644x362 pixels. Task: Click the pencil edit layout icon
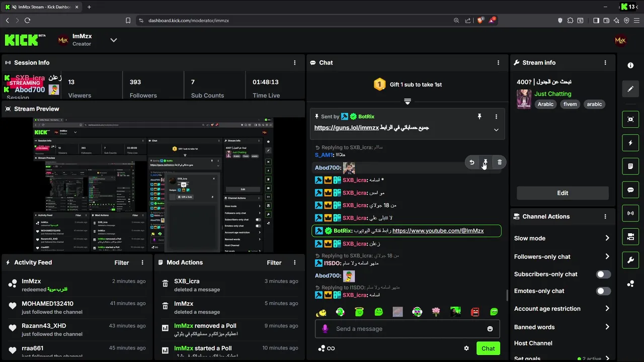[630, 89]
